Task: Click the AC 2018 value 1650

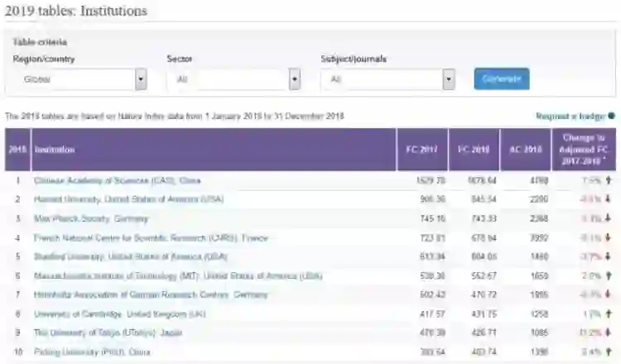Action: pos(539,275)
